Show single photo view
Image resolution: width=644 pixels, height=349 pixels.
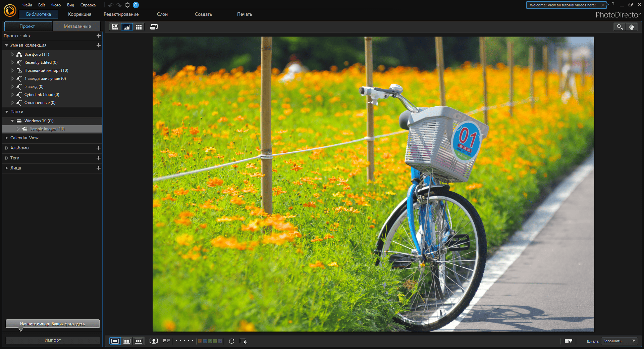click(x=115, y=341)
